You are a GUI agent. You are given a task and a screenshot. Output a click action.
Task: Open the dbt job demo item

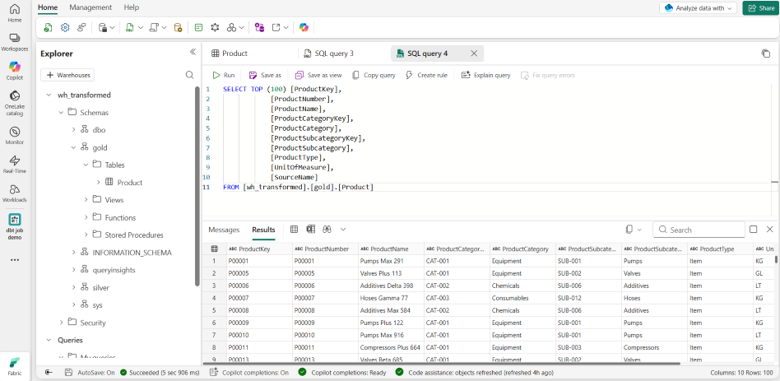(x=15, y=226)
